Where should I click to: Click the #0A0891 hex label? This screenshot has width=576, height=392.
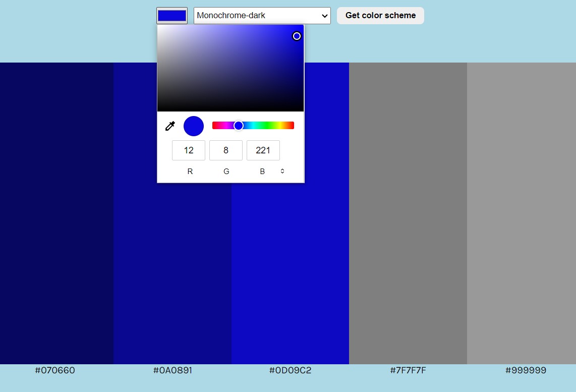coord(173,370)
